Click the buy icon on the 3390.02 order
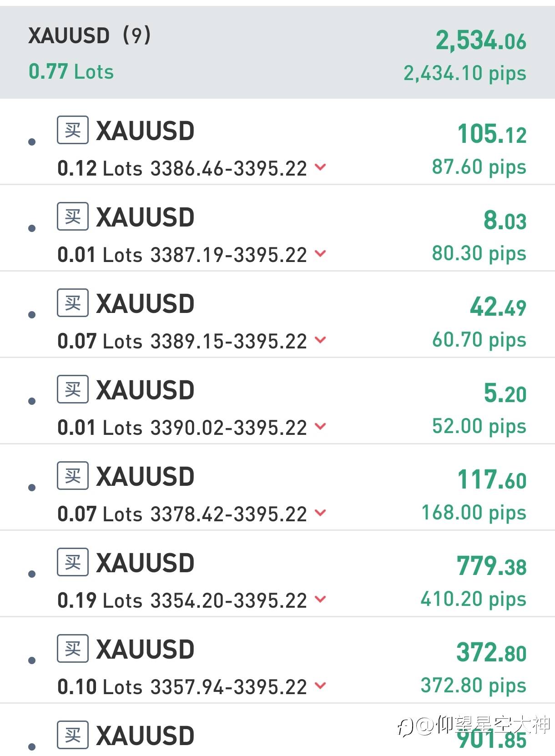This screenshot has height=756, width=555. 73,389
